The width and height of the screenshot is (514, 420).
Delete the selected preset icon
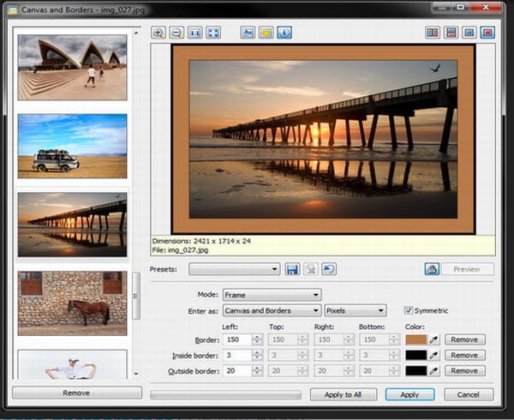(x=310, y=269)
